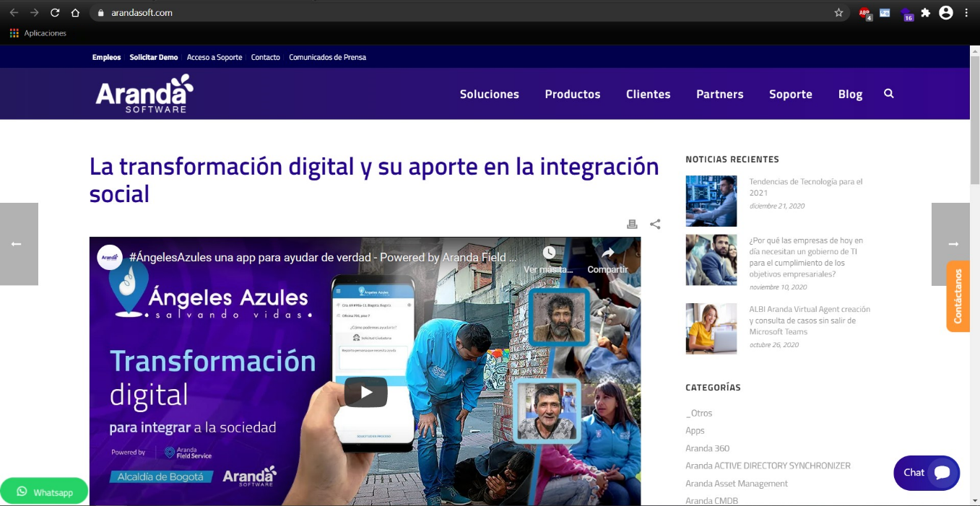This screenshot has height=506, width=980.
Task: Open the Extensions puzzle-piece menu
Action: [x=926, y=13]
